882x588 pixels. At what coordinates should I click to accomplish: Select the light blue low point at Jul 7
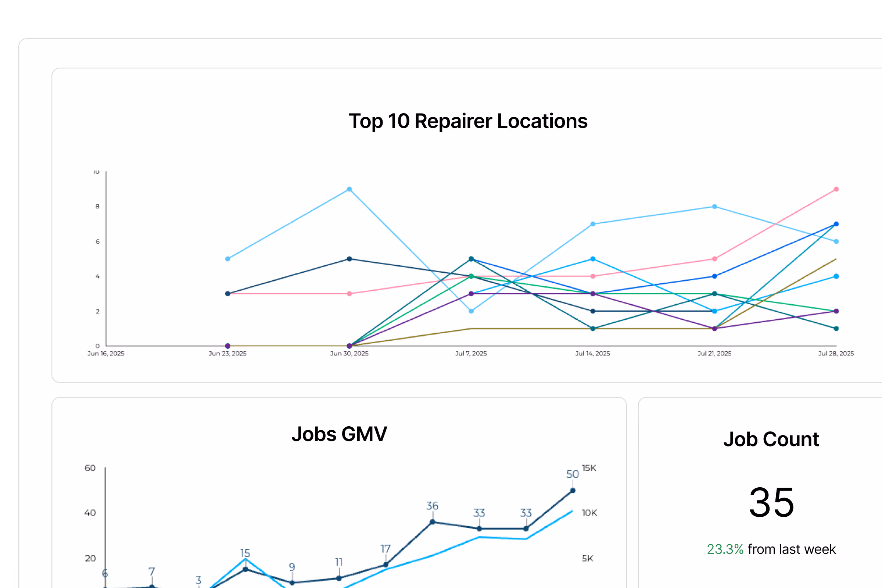[x=471, y=311]
